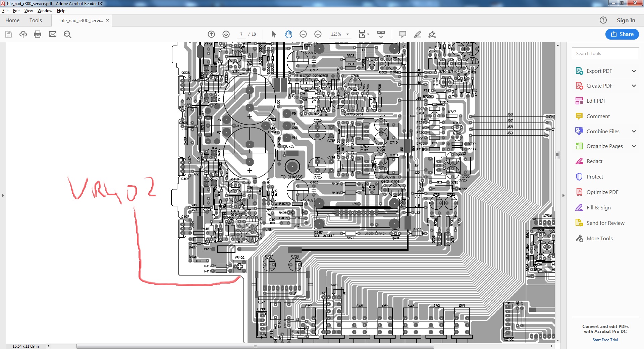Add a sticky note comment
Viewport: 644px width, 349px height.
[x=403, y=34]
